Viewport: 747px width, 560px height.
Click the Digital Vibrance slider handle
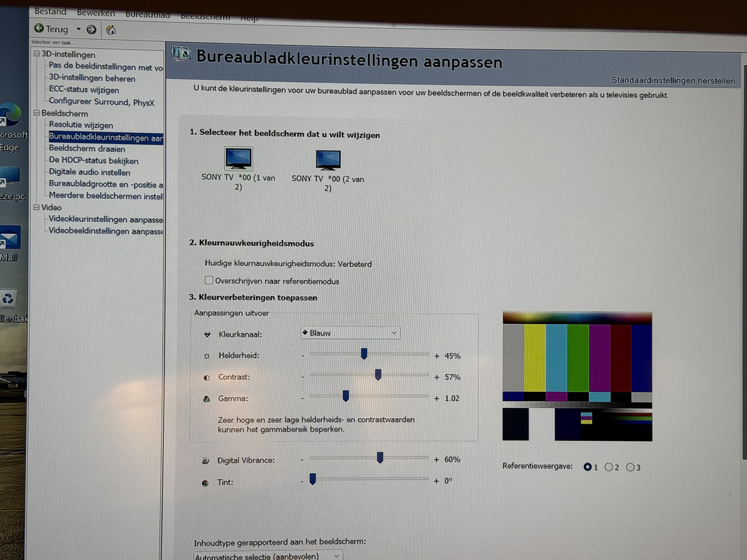pos(379,458)
